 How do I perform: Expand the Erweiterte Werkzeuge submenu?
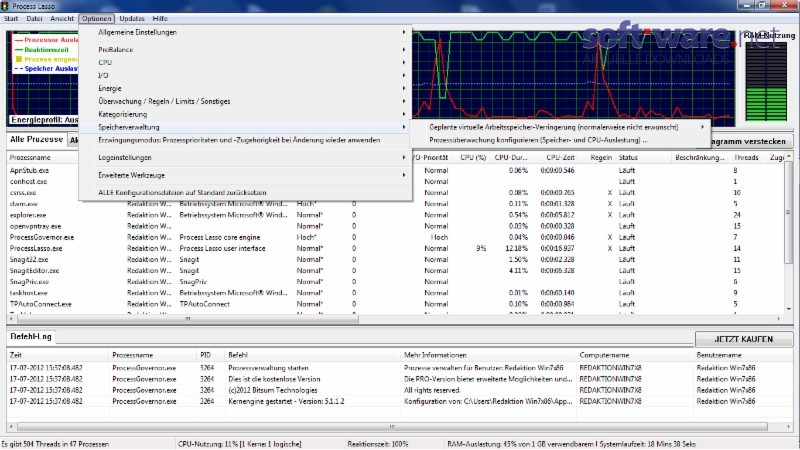coord(245,175)
